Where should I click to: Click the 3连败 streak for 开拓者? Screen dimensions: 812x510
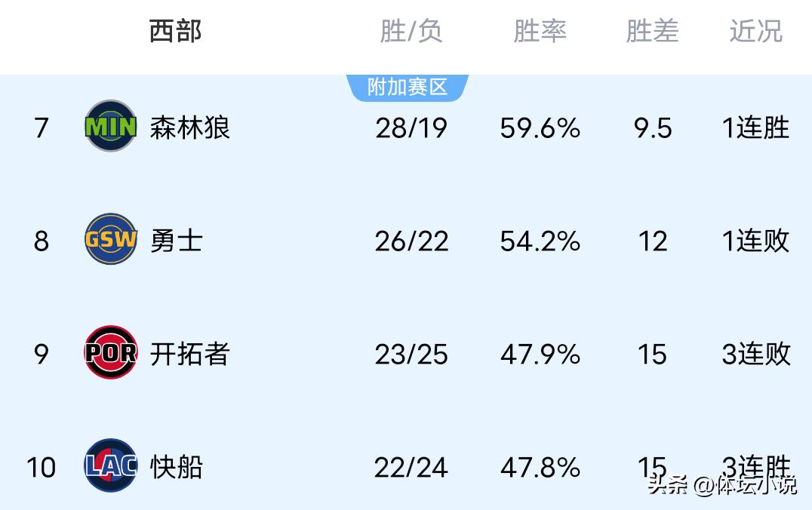tap(755, 355)
